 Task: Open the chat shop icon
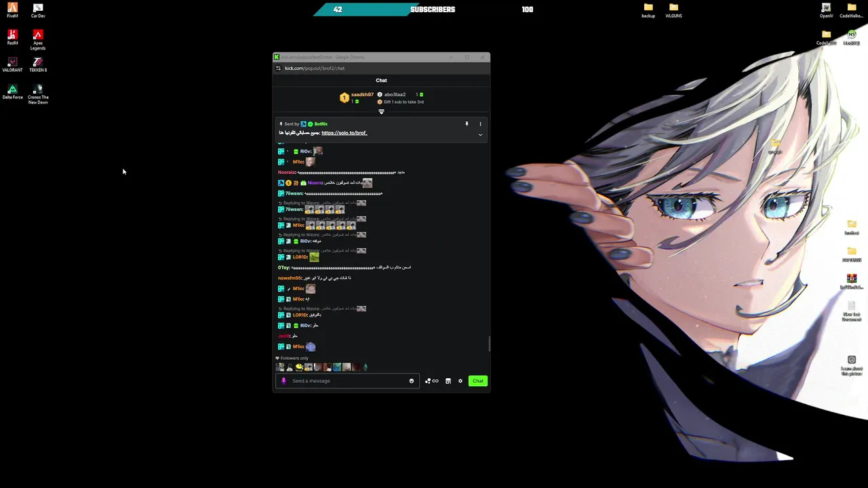pyautogui.click(x=448, y=381)
